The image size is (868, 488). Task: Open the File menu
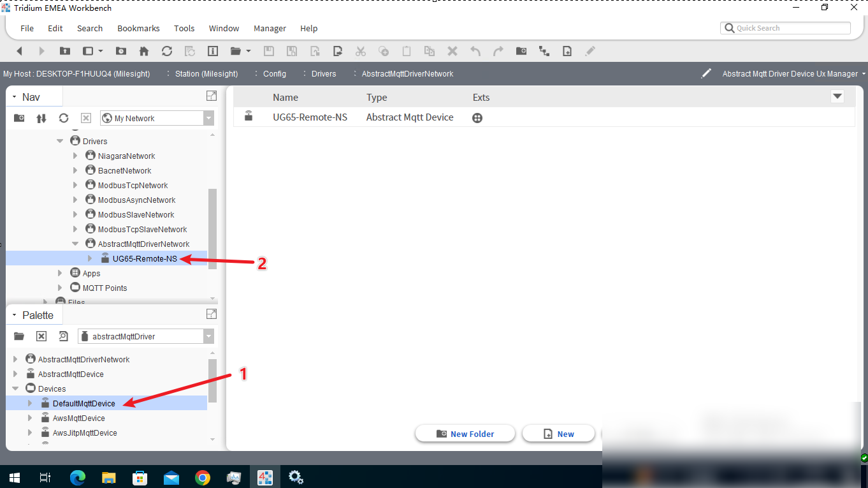tap(27, 29)
